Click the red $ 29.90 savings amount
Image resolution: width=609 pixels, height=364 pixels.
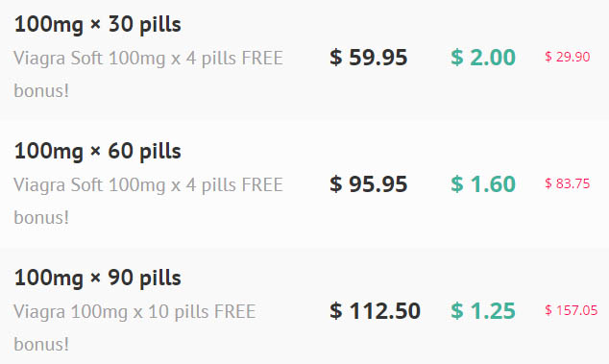pyautogui.click(x=567, y=57)
